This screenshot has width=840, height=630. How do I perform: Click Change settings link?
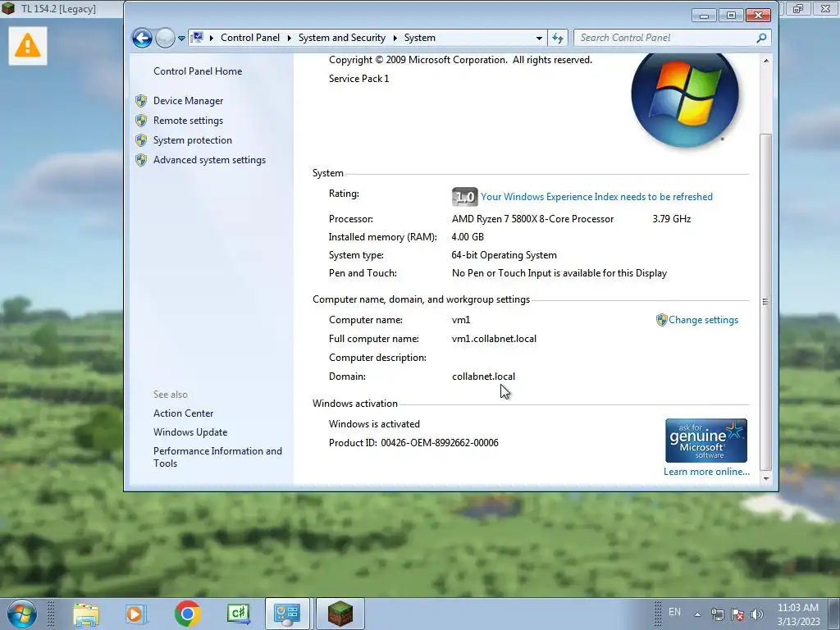point(703,320)
